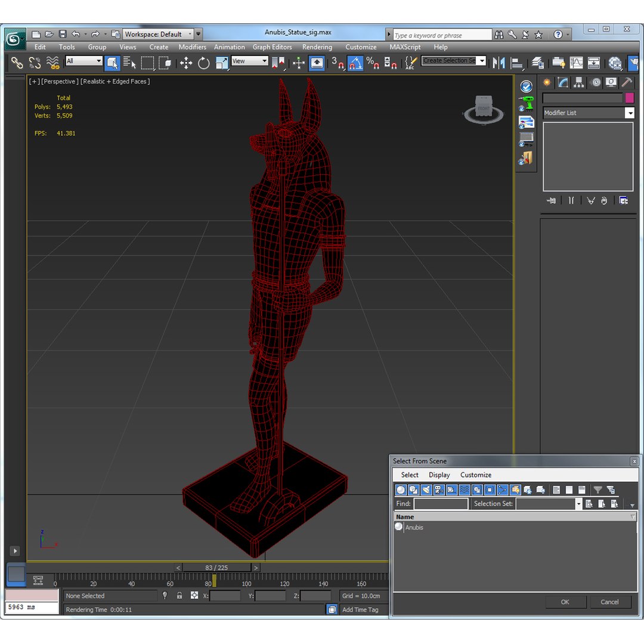Image resolution: width=644 pixels, height=644 pixels.
Task: Open the Curve Editor icon
Action: click(x=576, y=63)
